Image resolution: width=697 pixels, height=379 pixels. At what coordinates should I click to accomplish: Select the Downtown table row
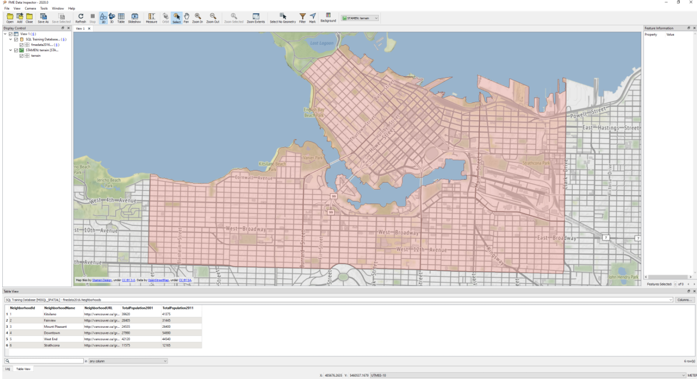[x=103, y=333]
